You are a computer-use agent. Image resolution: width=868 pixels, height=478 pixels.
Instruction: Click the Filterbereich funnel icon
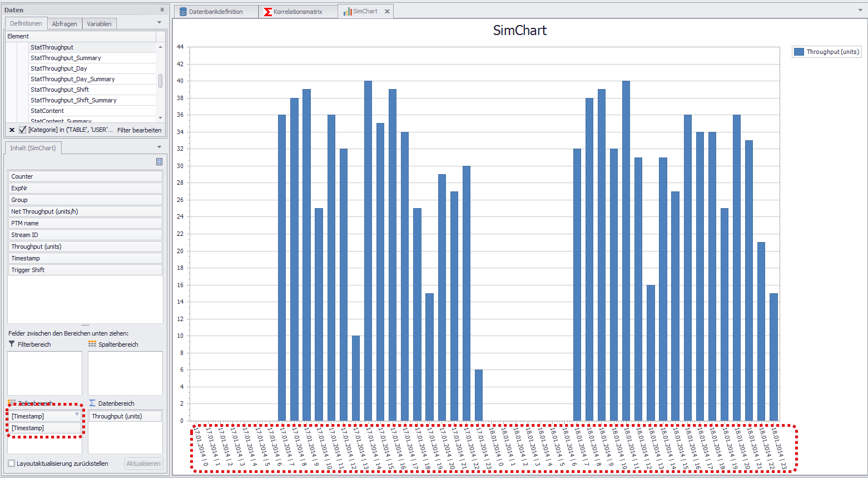(x=12, y=344)
